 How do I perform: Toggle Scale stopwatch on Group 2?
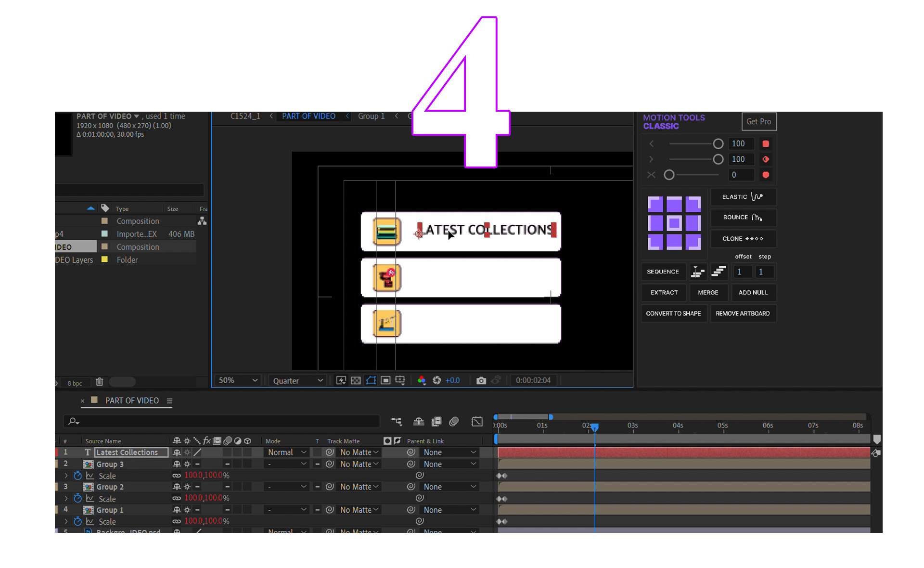click(x=77, y=498)
